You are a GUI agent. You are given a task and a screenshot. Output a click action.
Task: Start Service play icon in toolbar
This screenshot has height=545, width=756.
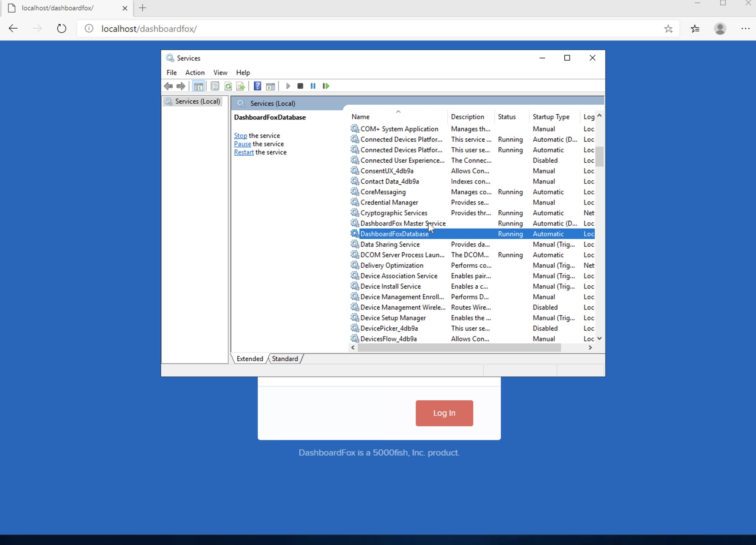click(288, 86)
